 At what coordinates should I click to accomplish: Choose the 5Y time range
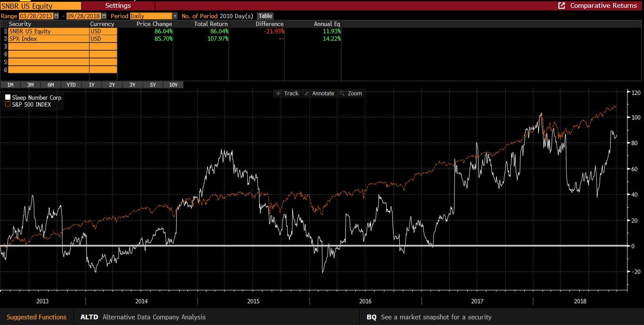tap(153, 85)
